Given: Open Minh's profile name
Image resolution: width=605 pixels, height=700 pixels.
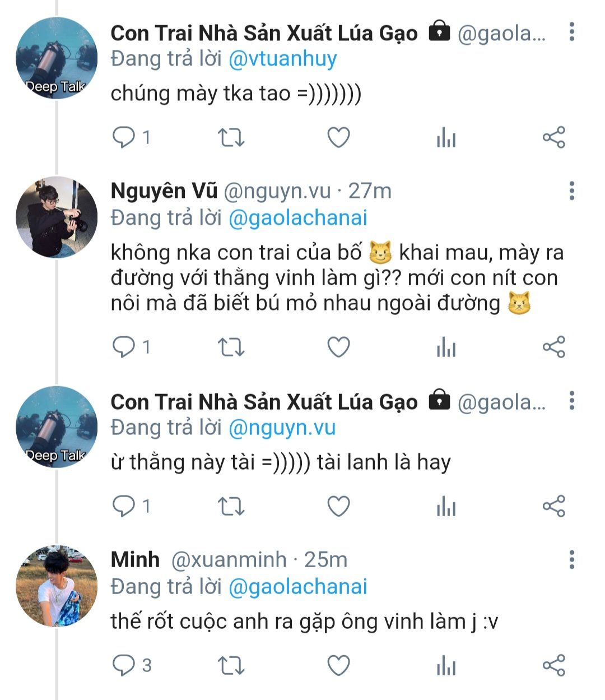Looking at the screenshot, I should (x=135, y=559).
